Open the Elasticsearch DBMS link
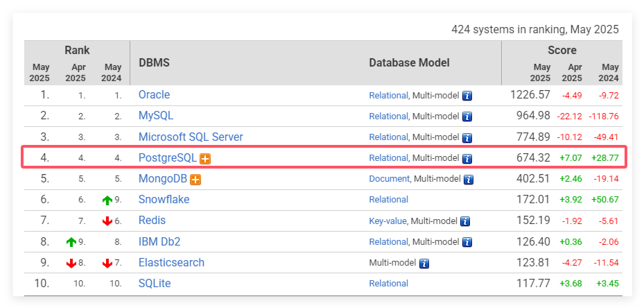Image resolution: width=644 pixels, height=308 pixels. click(171, 262)
